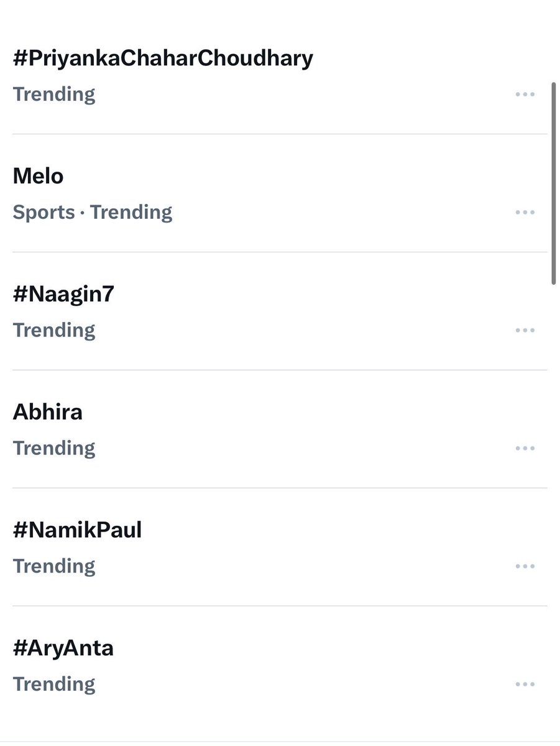Viewport: 560px width, 746px height.
Task: Click three-dot menu next to #NamikPaul
Action: [x=525, y=567]
